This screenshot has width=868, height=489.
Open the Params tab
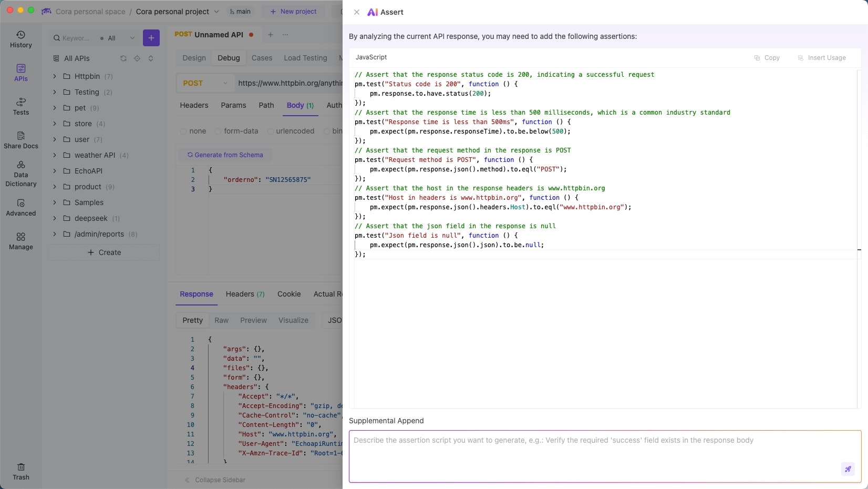(234, 105)
